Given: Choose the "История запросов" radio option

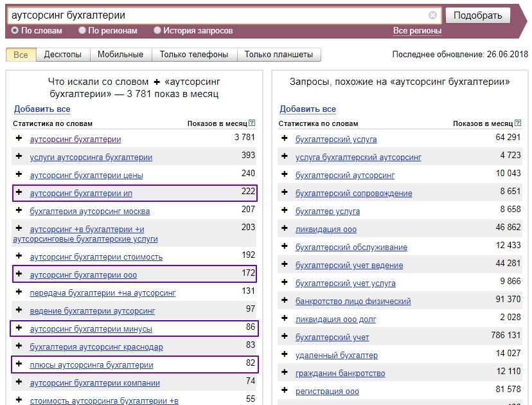Looking at the screenshot, I should [x=157, y=30].
